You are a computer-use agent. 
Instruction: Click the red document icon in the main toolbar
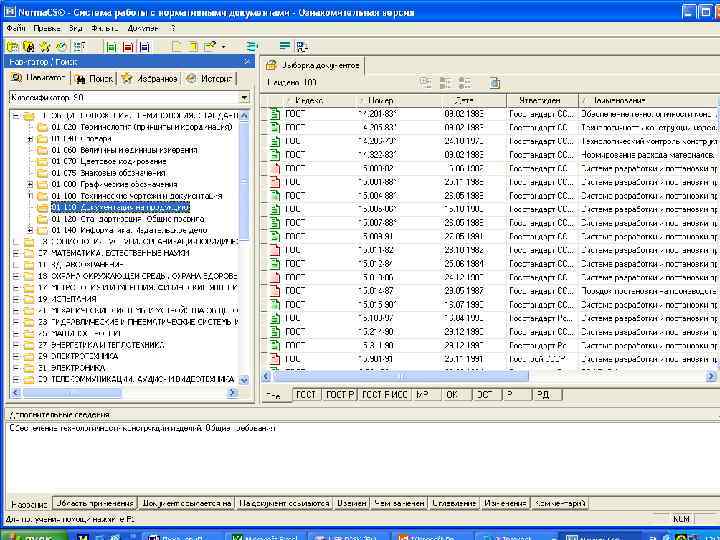pos(128,47)
